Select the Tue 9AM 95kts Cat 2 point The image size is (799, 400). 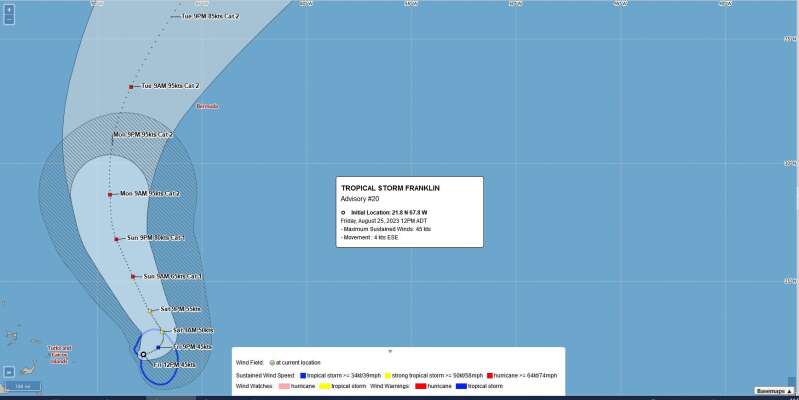[131, 87]
